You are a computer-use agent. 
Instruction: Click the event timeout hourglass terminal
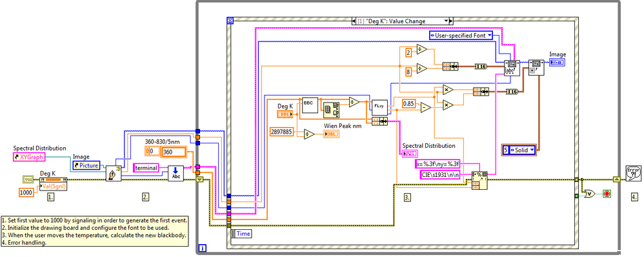pos(230,20)
